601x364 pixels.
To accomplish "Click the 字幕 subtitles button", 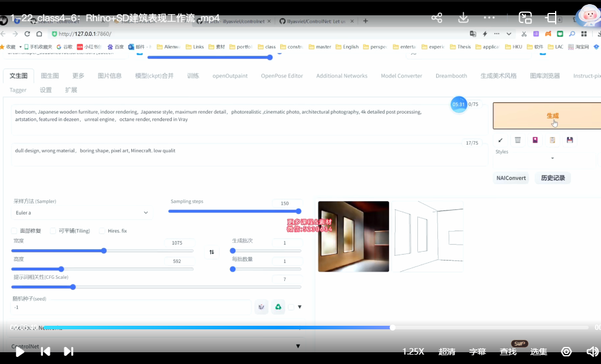I will [477, 352].
